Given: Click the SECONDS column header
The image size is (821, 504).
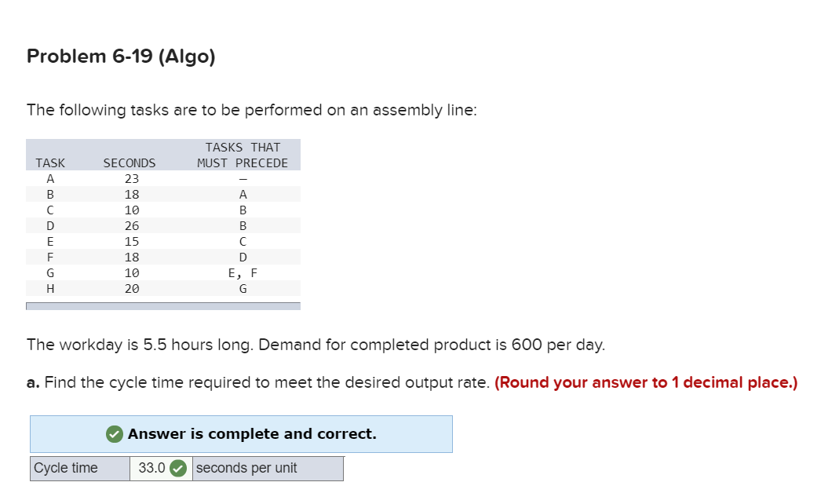Looking at the screenshot, I should (129, 163).
